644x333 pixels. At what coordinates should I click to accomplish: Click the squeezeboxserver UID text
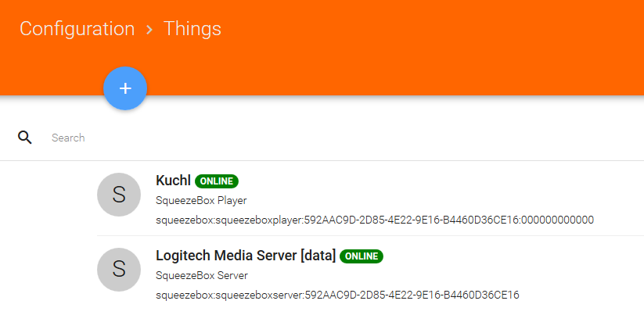tap(337, 295)
